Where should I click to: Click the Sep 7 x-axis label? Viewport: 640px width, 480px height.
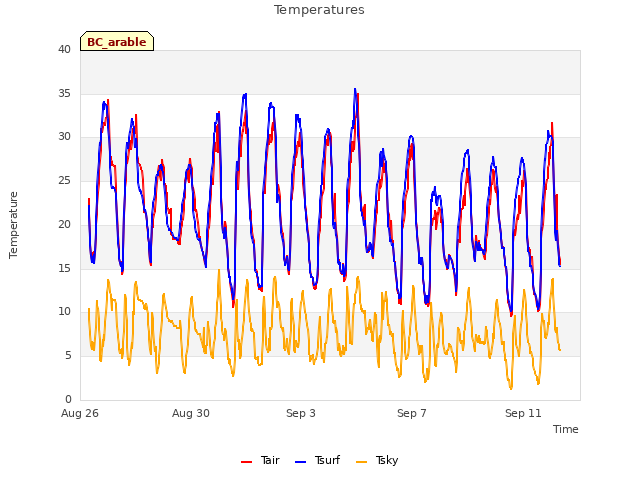pos(412,413)
